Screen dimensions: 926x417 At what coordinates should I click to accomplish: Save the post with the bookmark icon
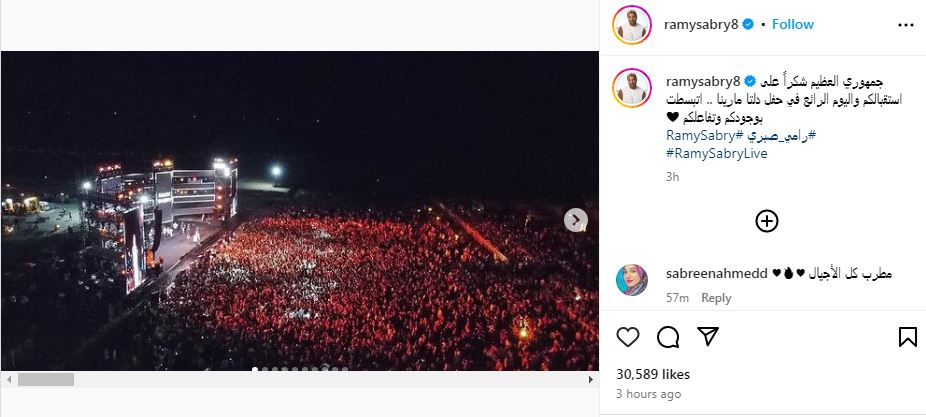[x=908, y=337]
